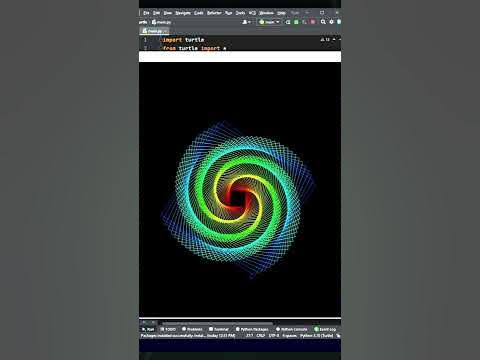Click the CRLF line separator entry
480x360 pixels.
261,336
